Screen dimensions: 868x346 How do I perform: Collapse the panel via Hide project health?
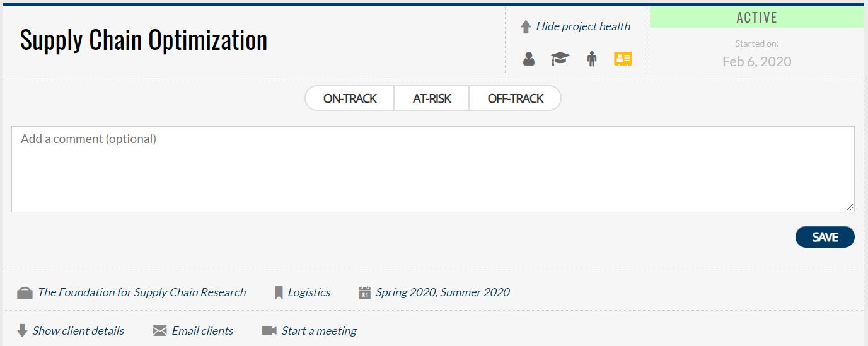[583, 26]
